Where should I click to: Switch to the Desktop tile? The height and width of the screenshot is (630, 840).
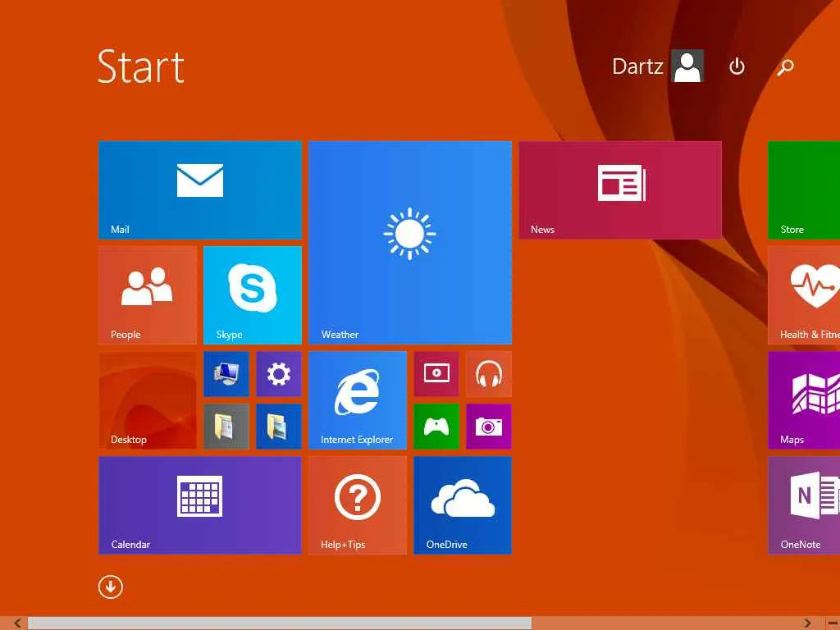pos(148,399)
